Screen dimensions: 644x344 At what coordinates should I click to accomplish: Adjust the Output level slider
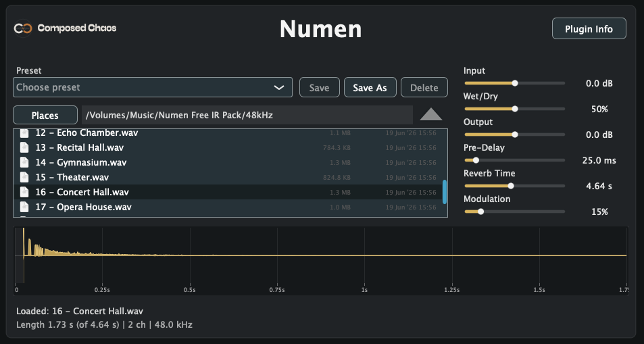coord(515,134)
